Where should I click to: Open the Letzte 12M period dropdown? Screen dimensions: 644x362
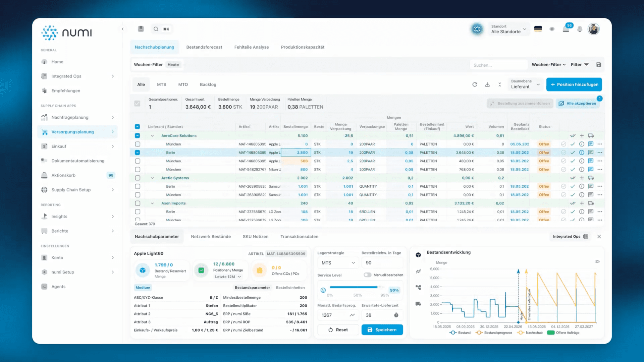(x=228, y=277)
